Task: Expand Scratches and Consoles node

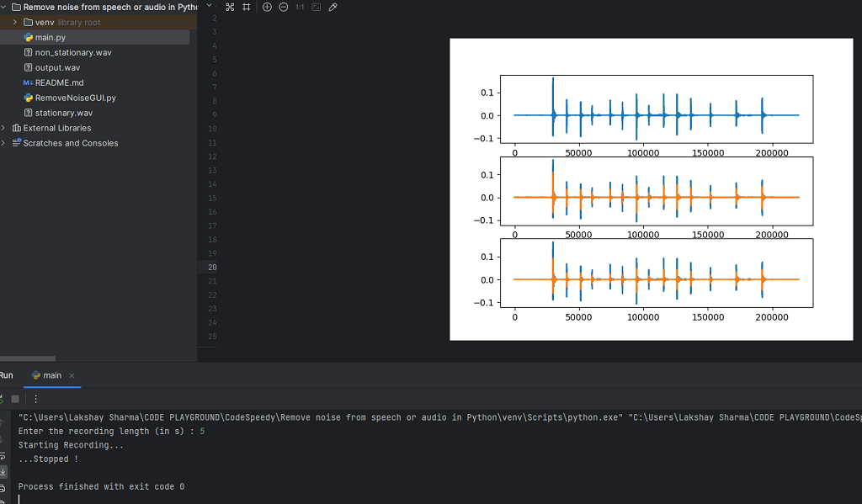Action: [3, 143]
